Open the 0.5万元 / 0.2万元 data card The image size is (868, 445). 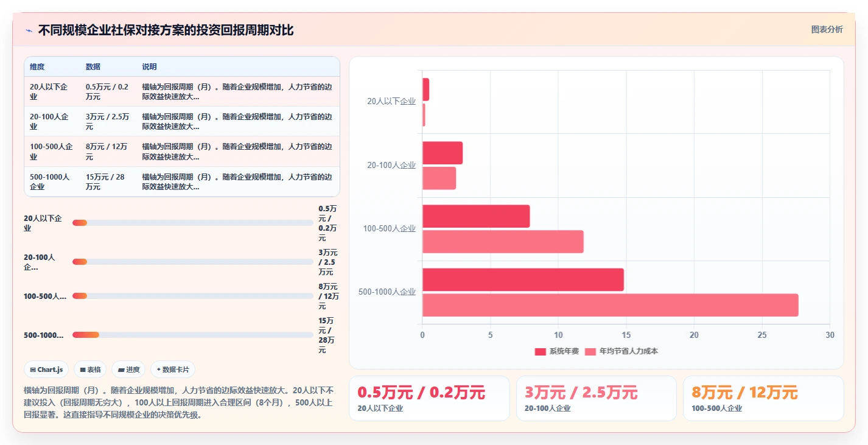click(429, 398)
